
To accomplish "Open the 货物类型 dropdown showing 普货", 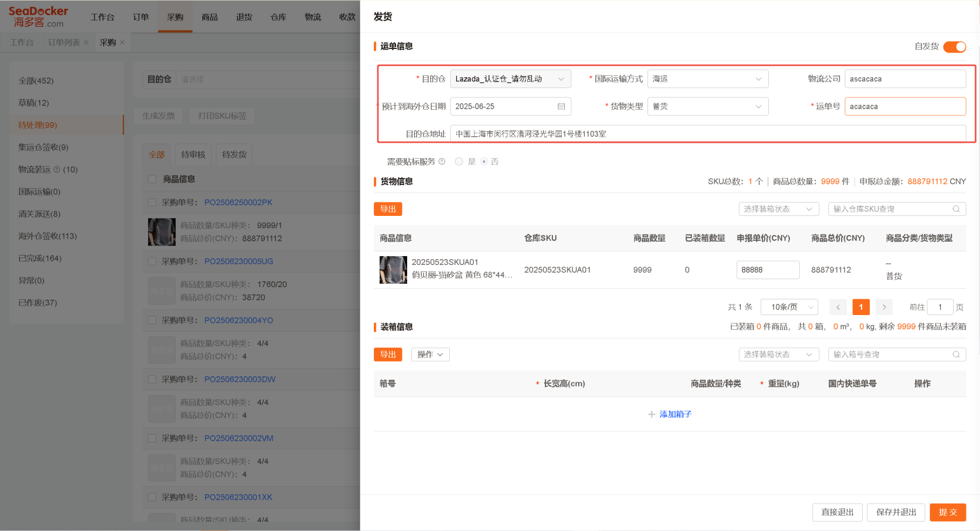I will (708, 106).
